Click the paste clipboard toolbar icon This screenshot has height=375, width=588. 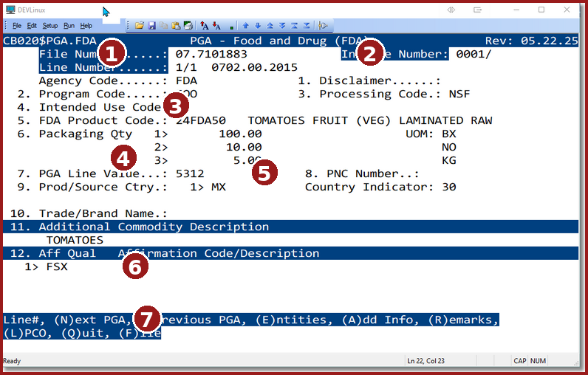coord(175,25)
